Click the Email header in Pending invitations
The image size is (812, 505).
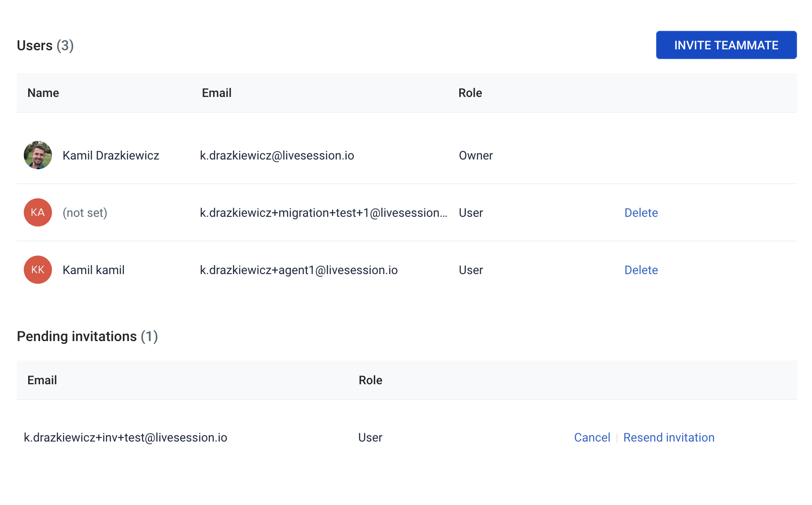tap(42, 380)
